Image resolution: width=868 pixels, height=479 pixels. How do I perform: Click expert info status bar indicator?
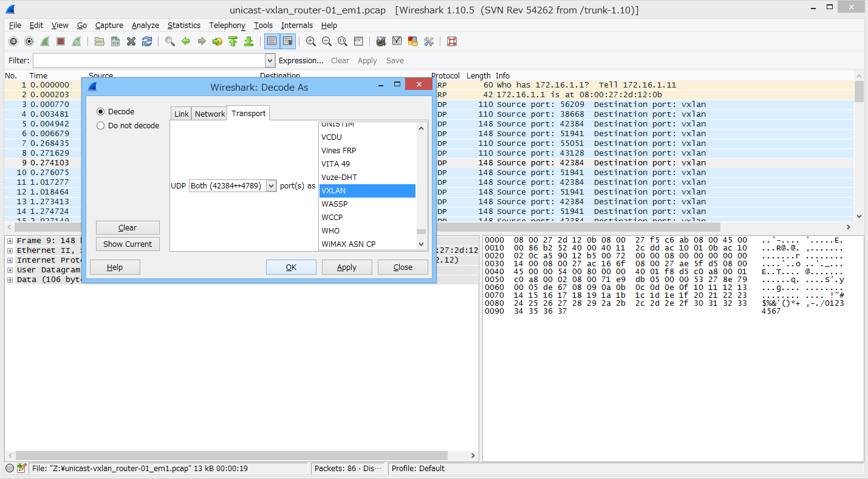pos(10,468)
